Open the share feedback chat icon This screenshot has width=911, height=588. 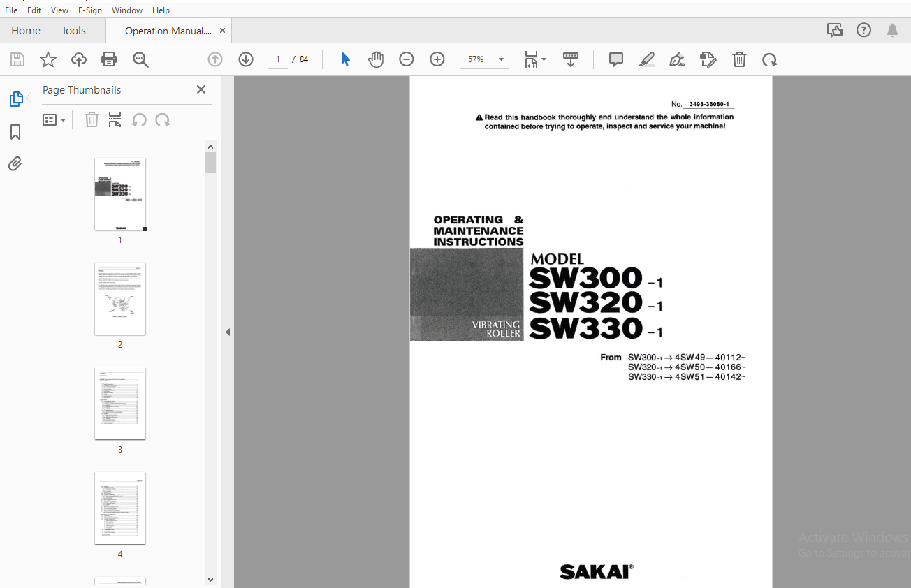point(834,30)
